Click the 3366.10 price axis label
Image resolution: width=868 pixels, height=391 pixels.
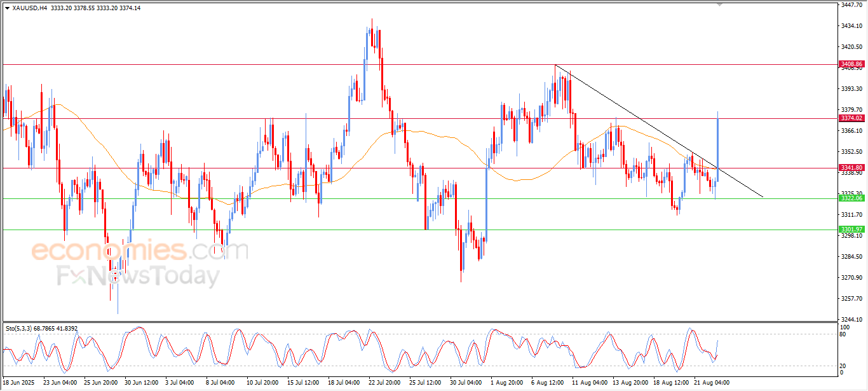[853, 131]
